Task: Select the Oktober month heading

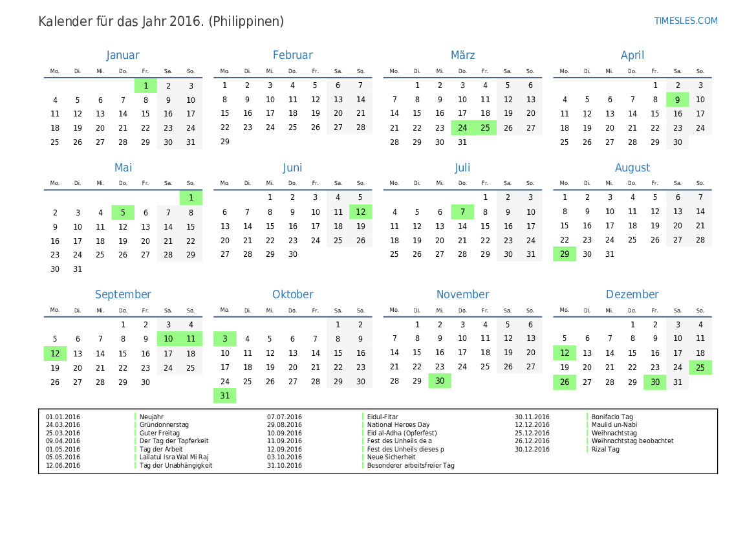Action: (292, 294)
